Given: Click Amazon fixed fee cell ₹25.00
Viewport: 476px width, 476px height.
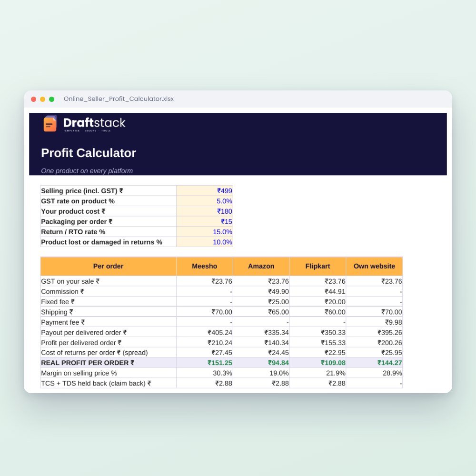Looking at the screenshot, I should coord(261,302).
